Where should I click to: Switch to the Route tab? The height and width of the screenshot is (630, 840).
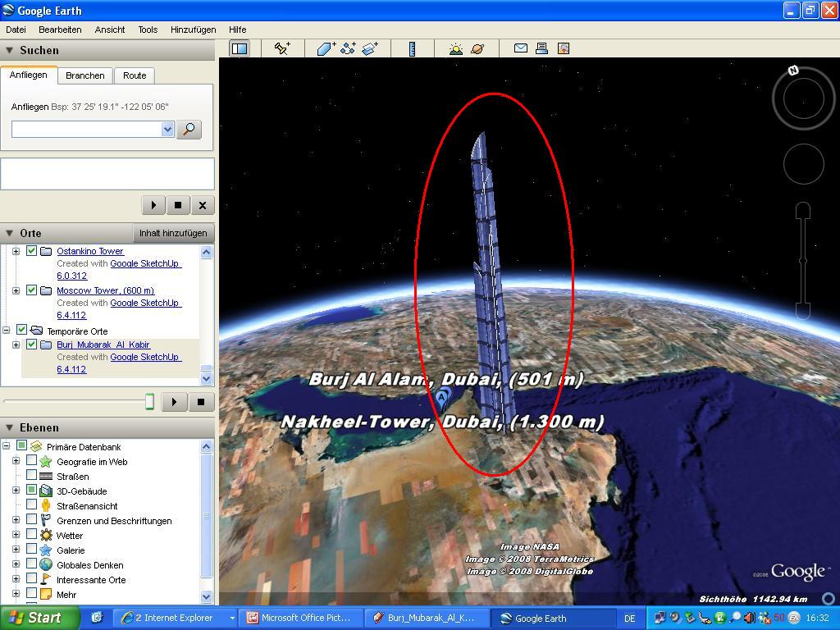(x=135, y=75)
